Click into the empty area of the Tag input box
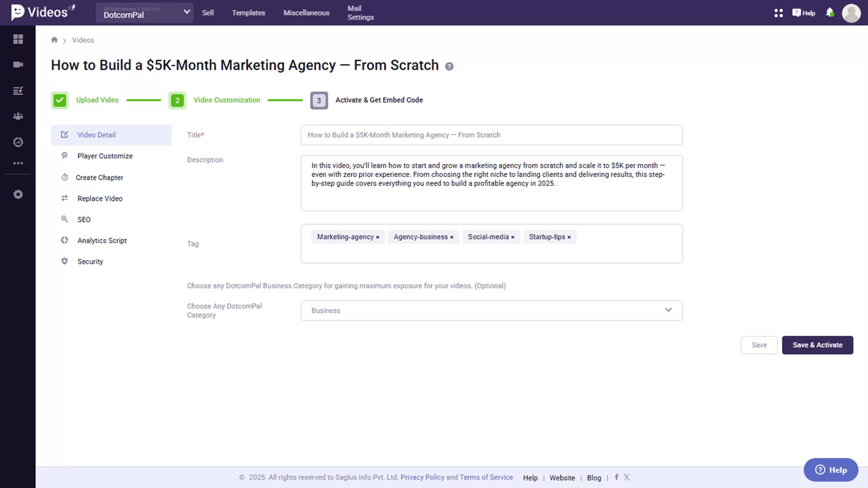This screenshot has width=868, height=488. point(492,254)
